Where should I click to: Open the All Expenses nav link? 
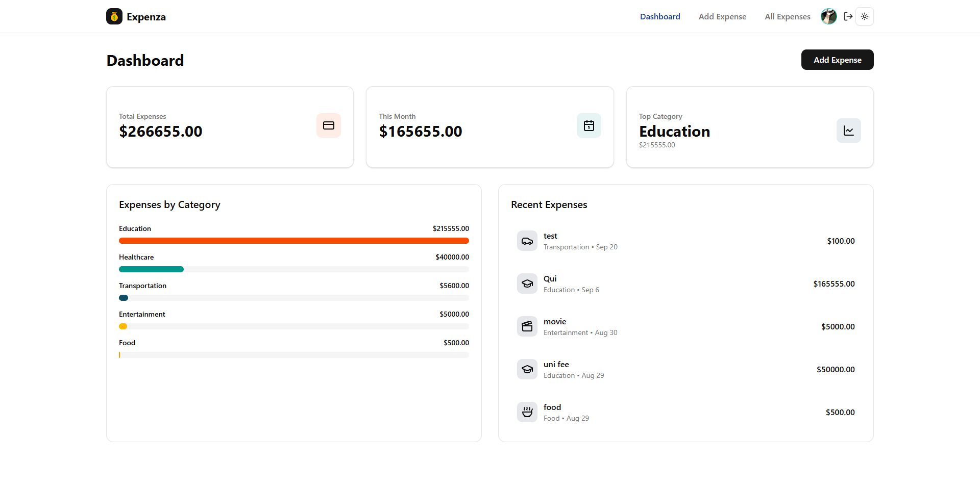pos(787,16)
